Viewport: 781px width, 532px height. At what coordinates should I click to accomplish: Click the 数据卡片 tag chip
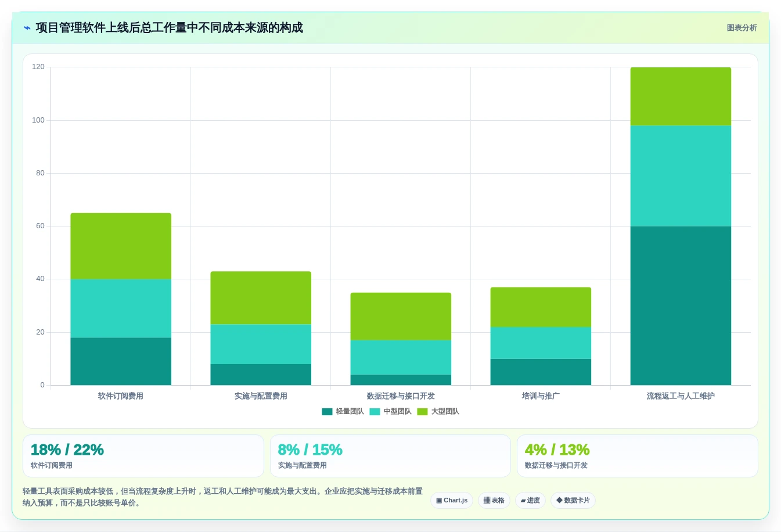coord(573,500)
